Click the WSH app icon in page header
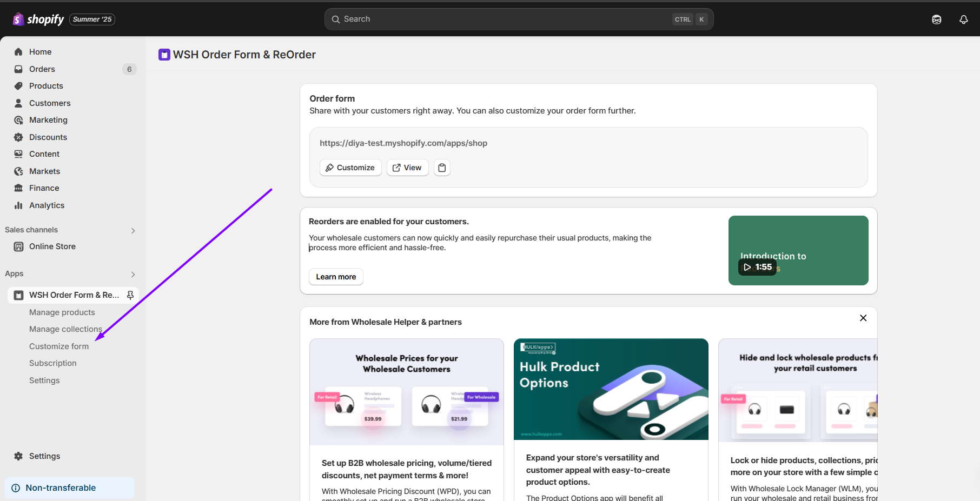Screen dimensions: 980x501 click(x=164, y=55)
